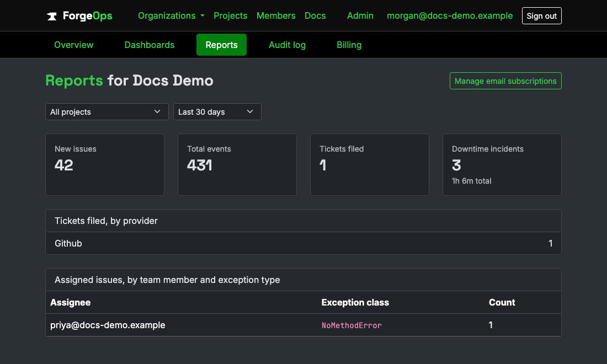Select the Reports tab
This screenshot has width=607, height=364.
tap(221, 45)
